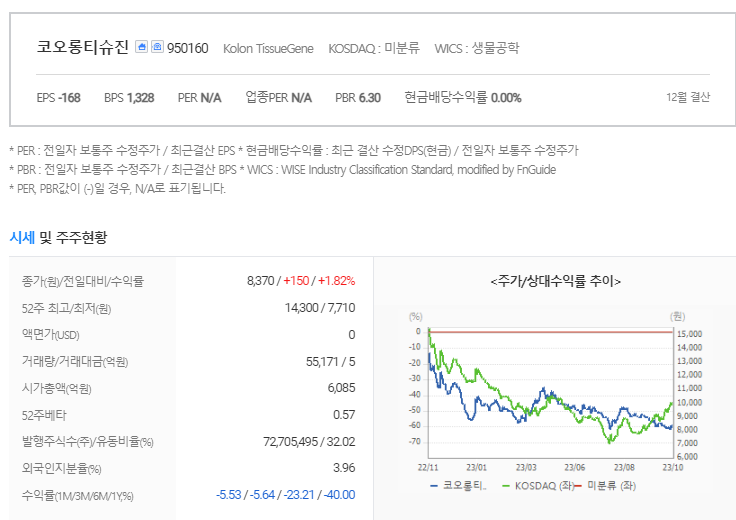Click the 52주 최고/최저(원) row label
Image resolution: width=736 pixels, height=520 pixels.
point(66,309)
